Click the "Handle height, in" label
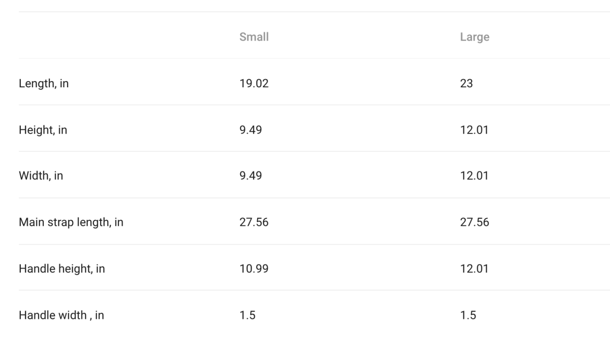 point(62,269)
